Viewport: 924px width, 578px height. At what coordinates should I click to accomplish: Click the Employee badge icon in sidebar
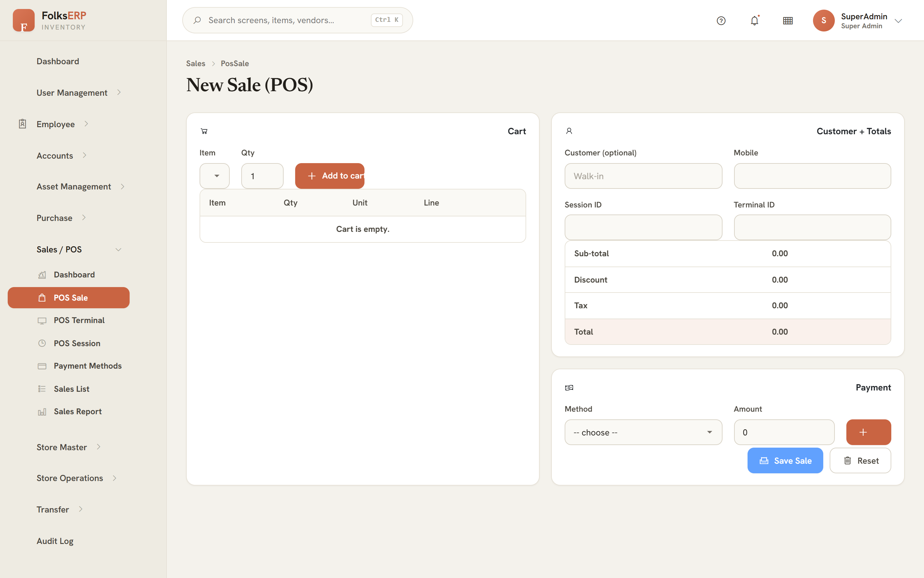coord(22,124)
